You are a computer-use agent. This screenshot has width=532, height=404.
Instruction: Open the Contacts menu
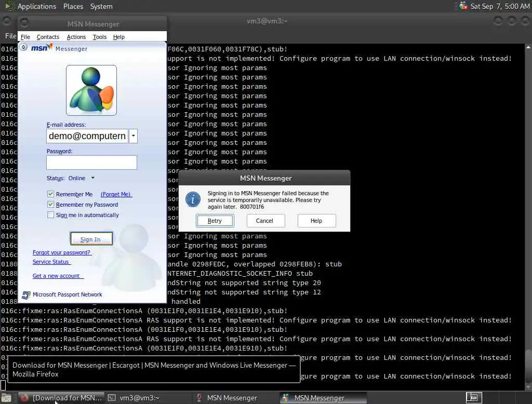tap(48, 37)
